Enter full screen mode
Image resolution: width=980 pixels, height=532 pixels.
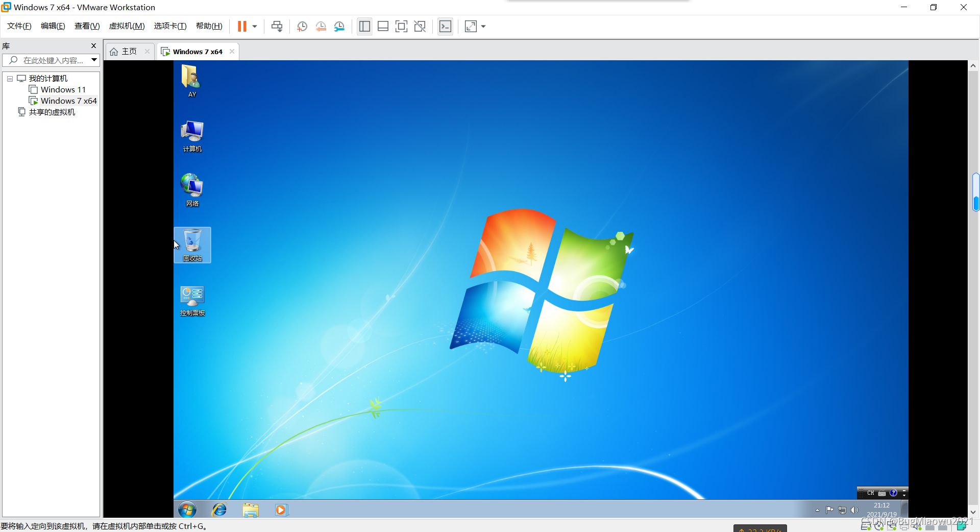click(401, 26)
